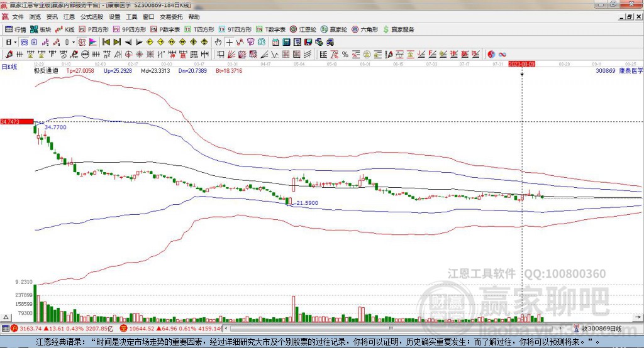Open the 江恩 menu
The image size is (644, 348).
69,17
